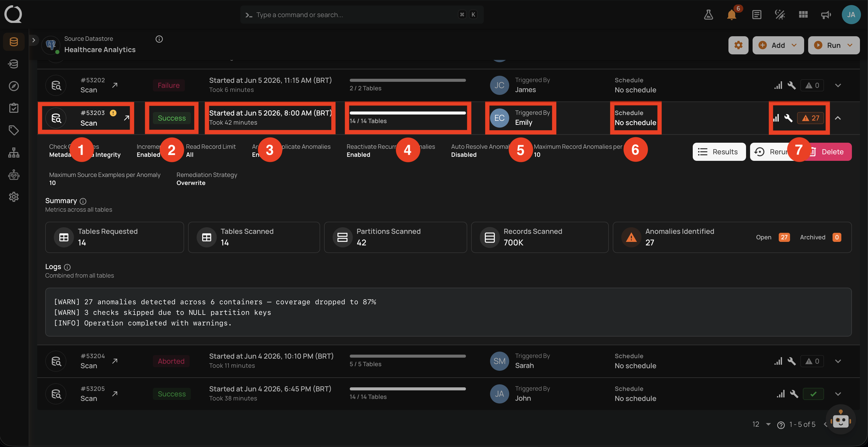This screenshot has width=868, height=447.
Task: Open the Settings gear in the sidebar
Action: pyautogui.click(x=14, y=197)
